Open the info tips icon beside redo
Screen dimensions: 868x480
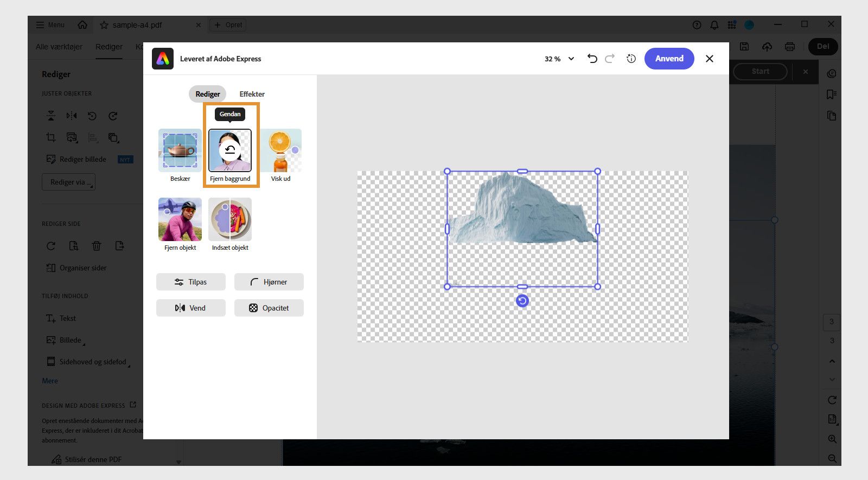point(631,59)
